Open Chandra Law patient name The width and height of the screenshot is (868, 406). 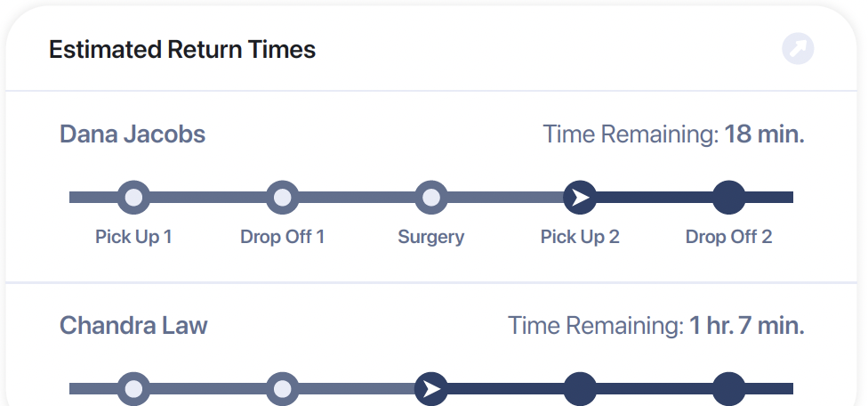tap(133, 325)
